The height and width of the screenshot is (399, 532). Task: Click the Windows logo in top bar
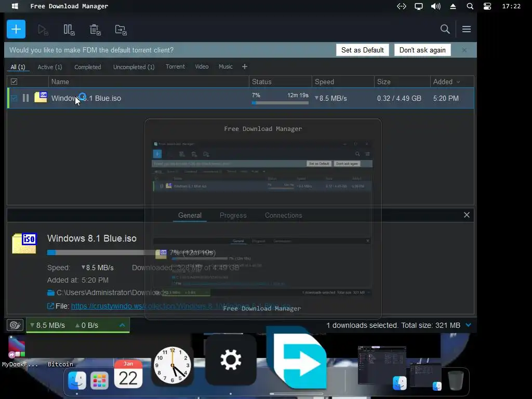[15, 6]
